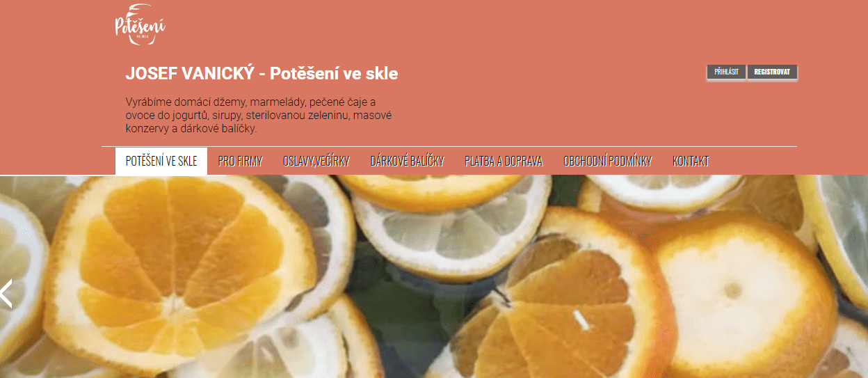Open the Dárkové balíčky menu item
The image size is (868, 378).
tap(408, 162)
